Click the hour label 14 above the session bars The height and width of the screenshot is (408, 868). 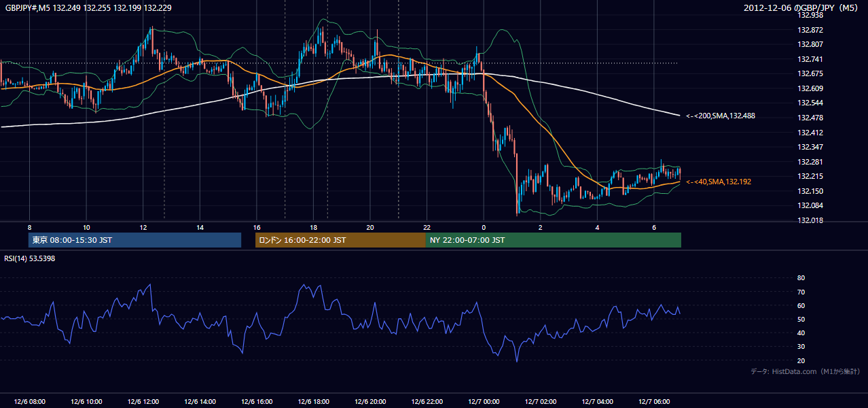(x=200, y=227)
